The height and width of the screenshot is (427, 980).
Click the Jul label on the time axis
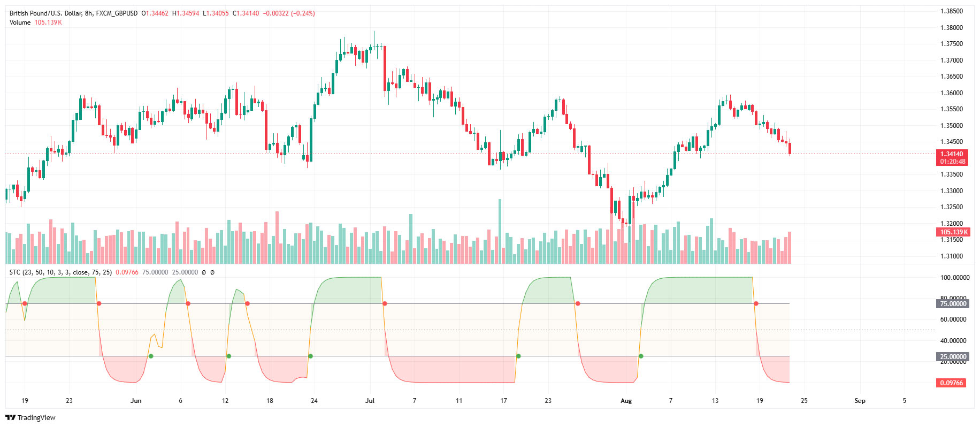(370, 401)
